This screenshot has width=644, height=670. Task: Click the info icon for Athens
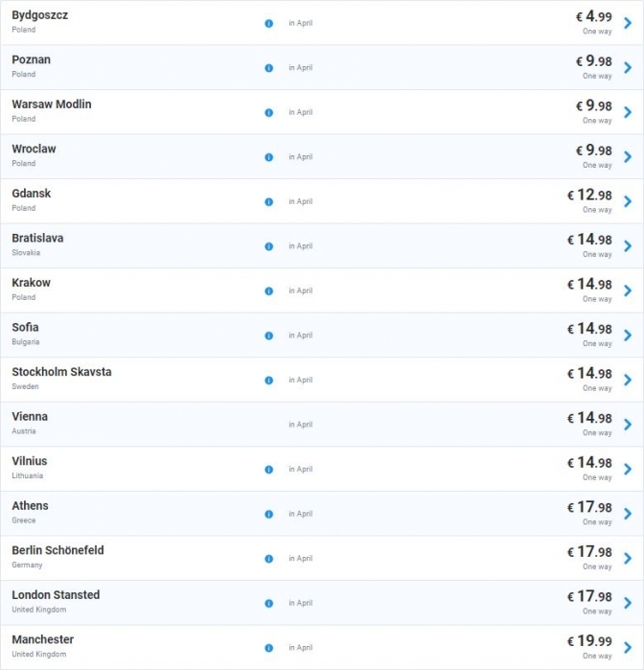click(x=268, y=514)
